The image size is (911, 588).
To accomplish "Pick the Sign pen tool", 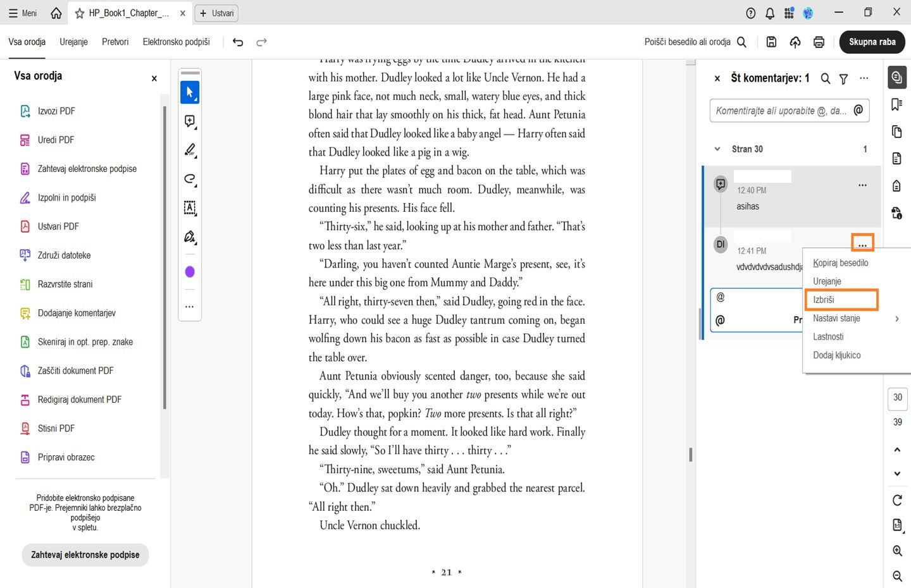I will 190,236.
